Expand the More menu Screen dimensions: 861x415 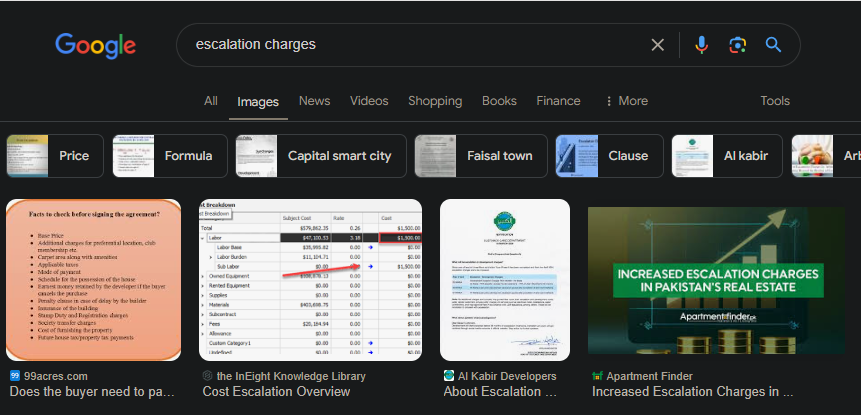click(x=627, y=101)
